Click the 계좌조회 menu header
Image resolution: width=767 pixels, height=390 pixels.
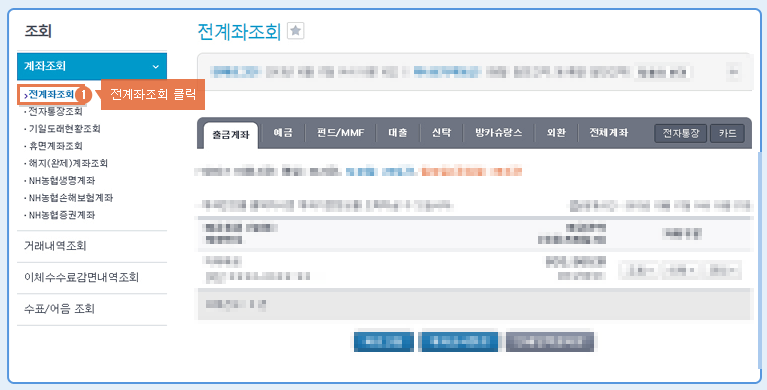pos(92,67)
